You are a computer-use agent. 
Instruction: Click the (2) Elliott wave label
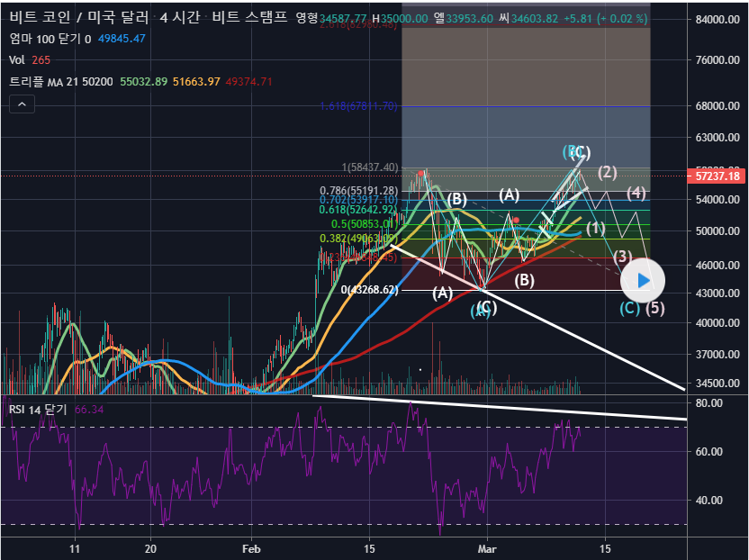click(x=607, y=172)
